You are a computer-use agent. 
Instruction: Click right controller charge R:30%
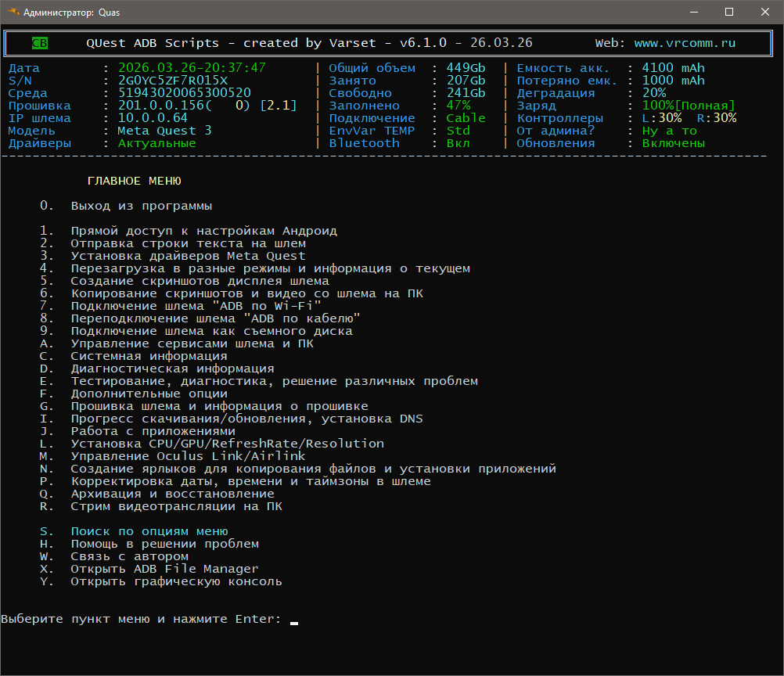point(717,117)
